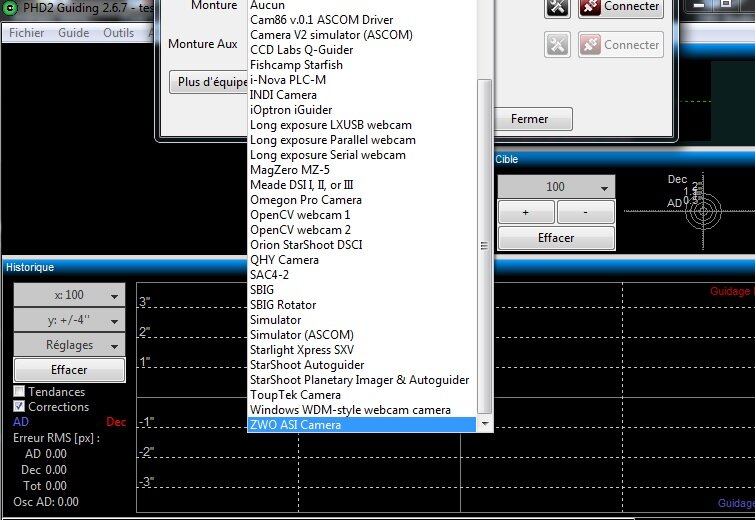Open the Cible 100 dropdown
Viewport: 755px width, 520px height.
coord(556,187)
